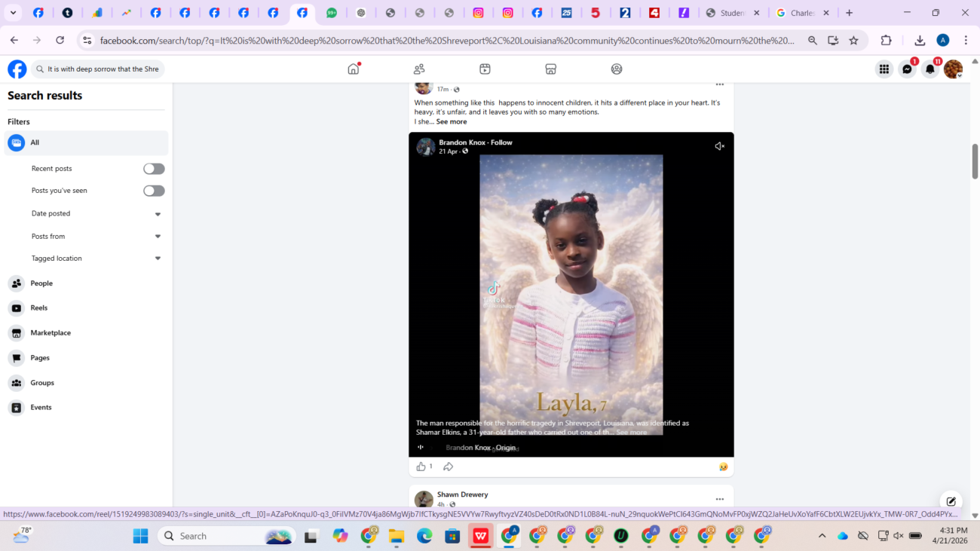
Task: Select the Groups filter in sidebar
Action: pyautogui.click(x=42, y=383)
